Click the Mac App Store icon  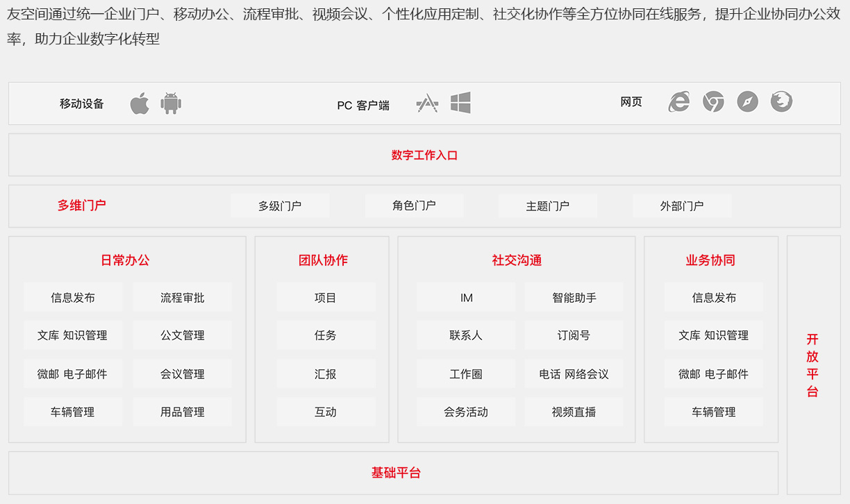point(427,103)
